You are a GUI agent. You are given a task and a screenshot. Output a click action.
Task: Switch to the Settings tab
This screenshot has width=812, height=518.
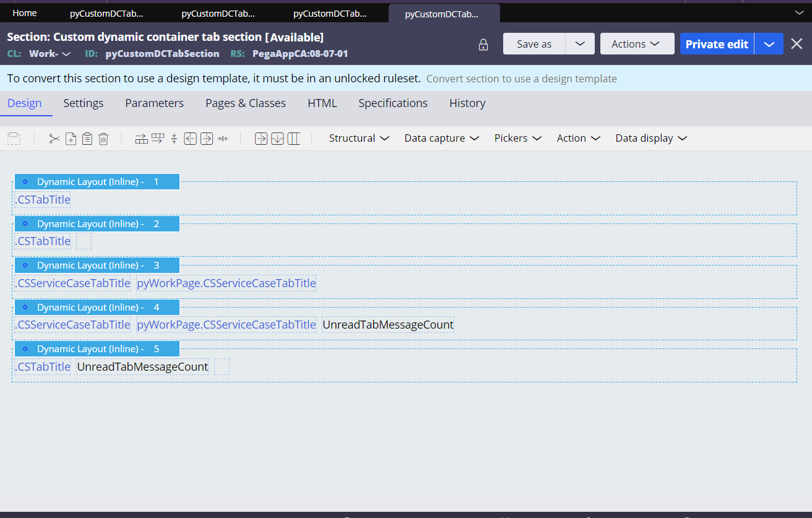(x=84, y=103)
